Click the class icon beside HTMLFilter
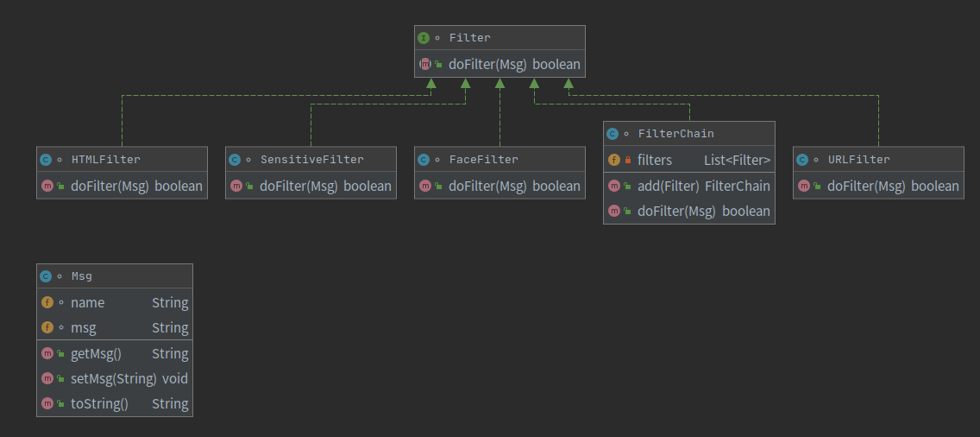 coord(46,160)
